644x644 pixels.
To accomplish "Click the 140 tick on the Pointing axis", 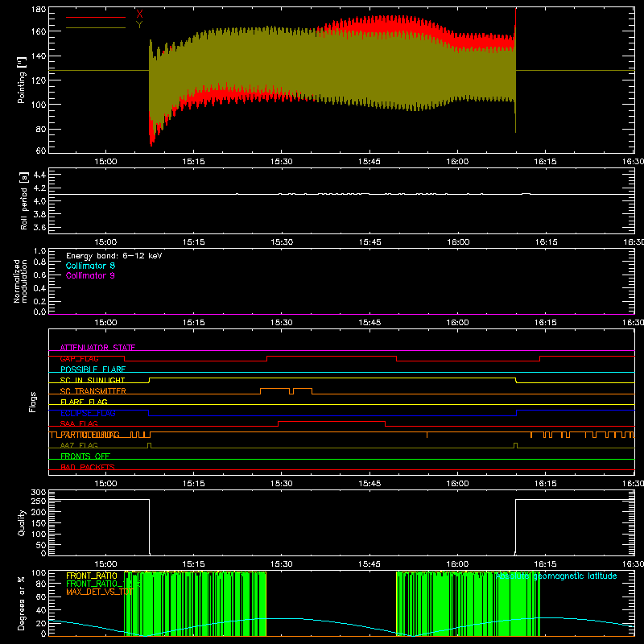I will (x=39, y=56).
